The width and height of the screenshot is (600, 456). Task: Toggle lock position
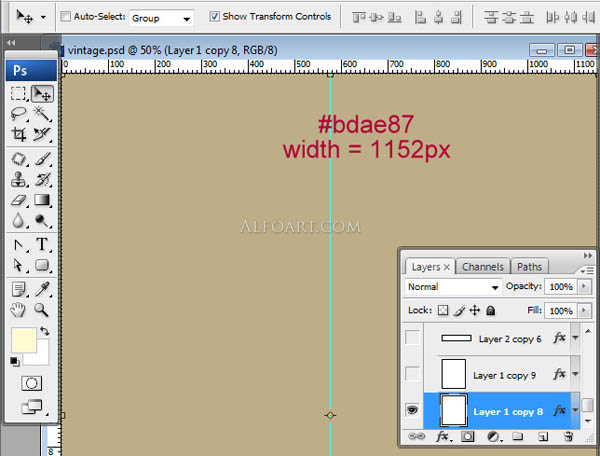pyautogui.click(x=474, y=310)
